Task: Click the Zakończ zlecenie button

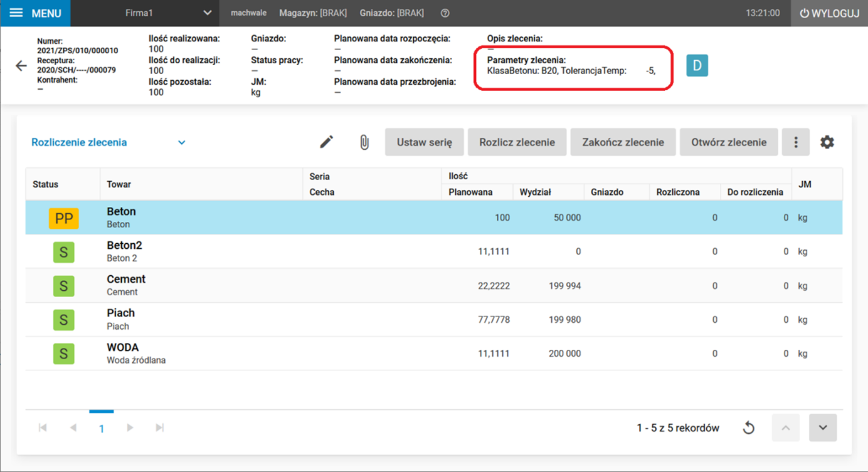Action: click(623, 142)
